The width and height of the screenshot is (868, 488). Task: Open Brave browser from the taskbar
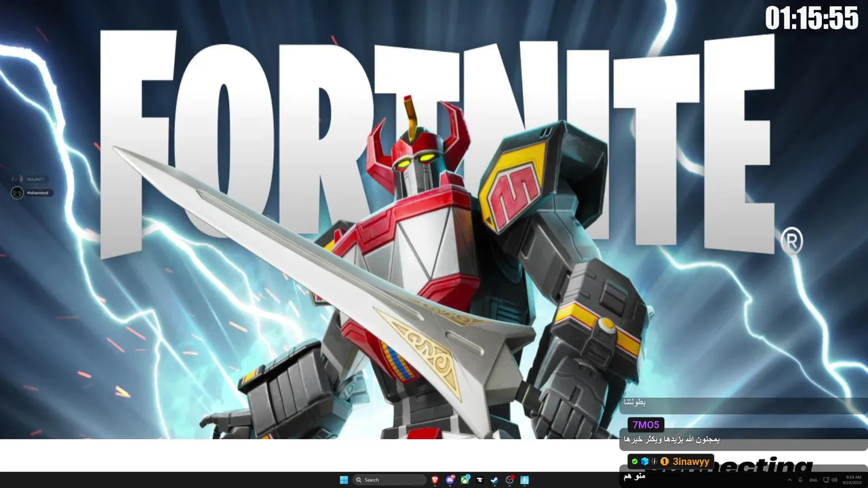point(435,480)
